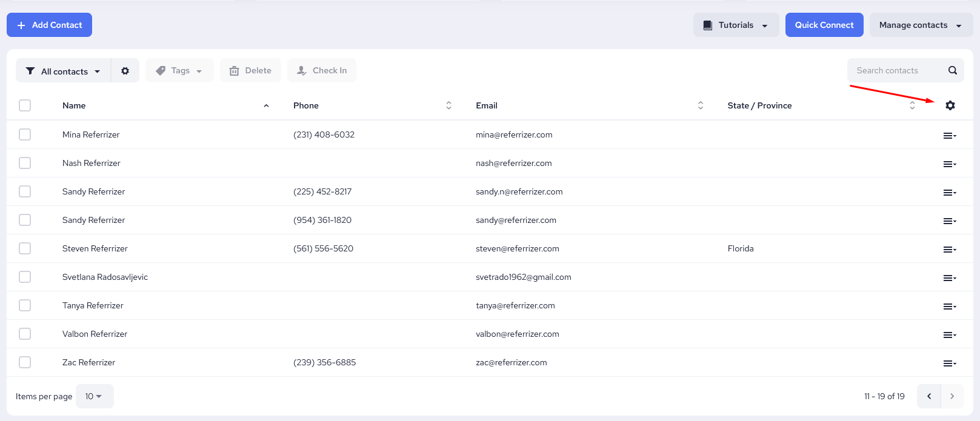Click phone number (954) 361-1820
980x421 pixels.
pos(322,220)
